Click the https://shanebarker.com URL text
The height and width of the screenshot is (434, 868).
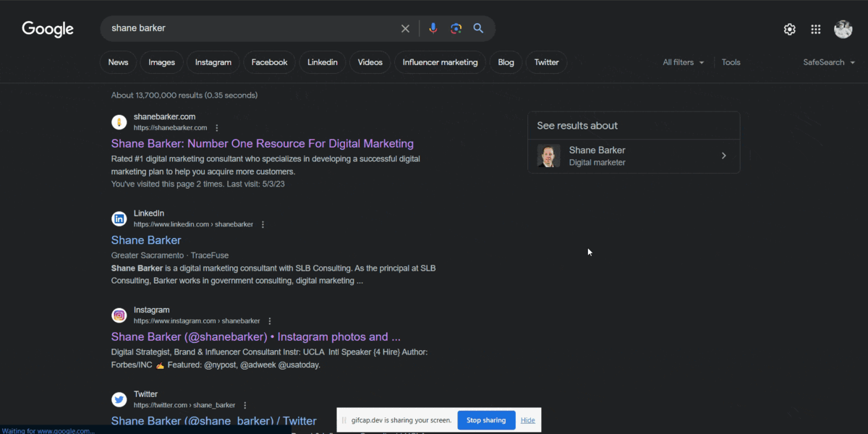tap(170, 128)
